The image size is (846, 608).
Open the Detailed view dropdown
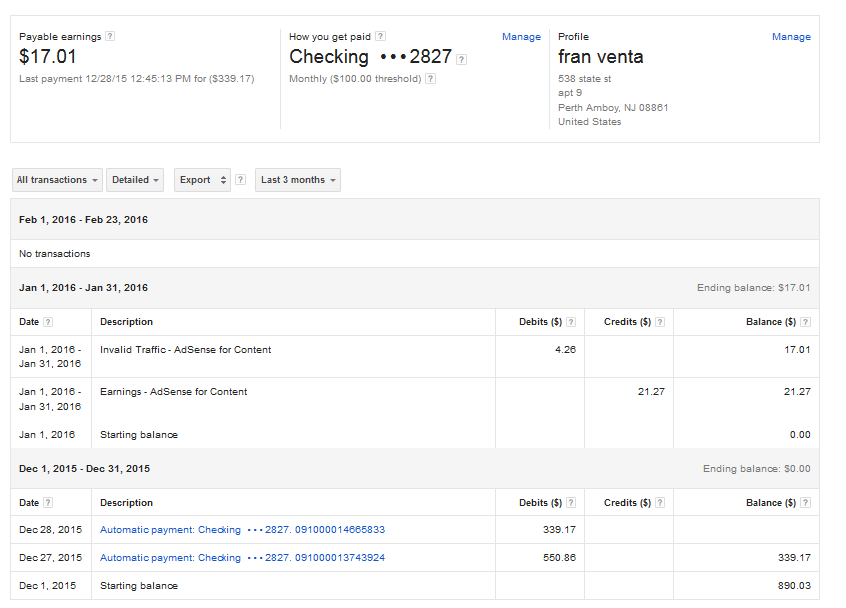coord(135,180)
